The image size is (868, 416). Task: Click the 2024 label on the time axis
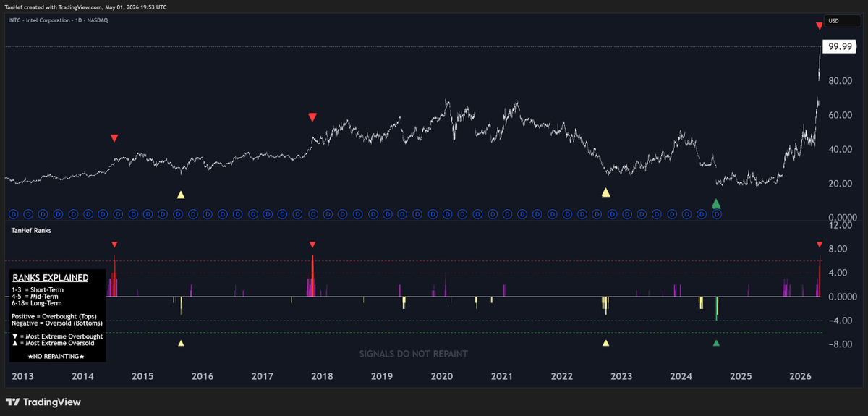[681, 376]
